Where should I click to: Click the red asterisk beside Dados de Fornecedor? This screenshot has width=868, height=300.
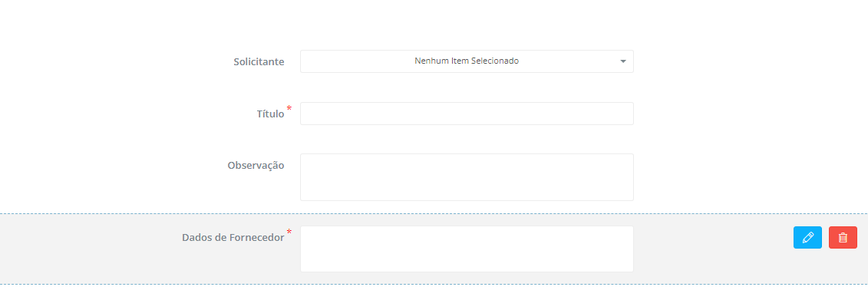tap(289, 231)
